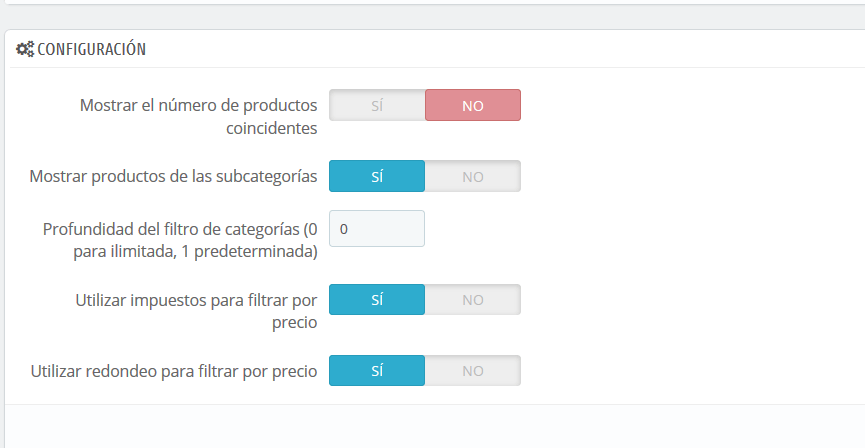Click the 'Mostrar productos de las subcategorías' label
865x448 pixels.
point(173,176)
